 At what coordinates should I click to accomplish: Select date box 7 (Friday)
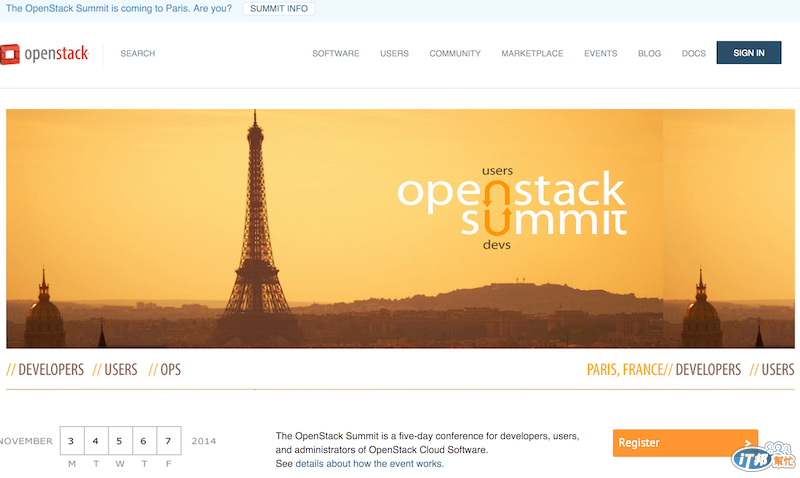pyautogui.click(x=168, y=441)
